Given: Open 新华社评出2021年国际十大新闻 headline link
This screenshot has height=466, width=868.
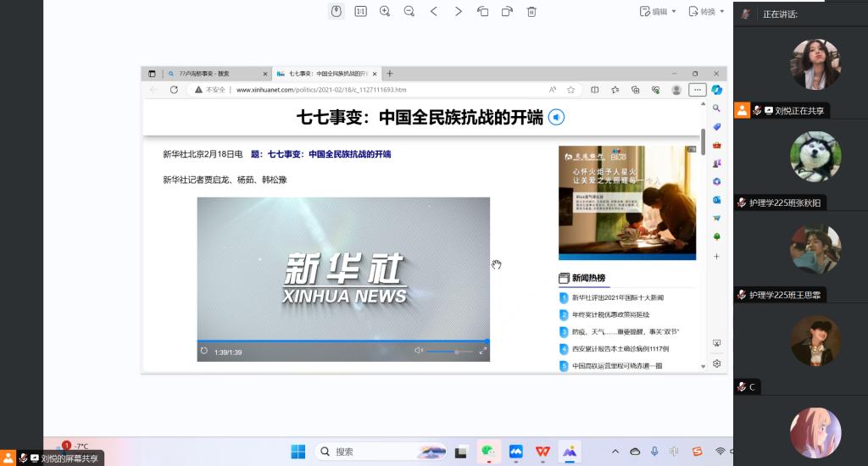Looking at the screenshot, I should (618, 297).
